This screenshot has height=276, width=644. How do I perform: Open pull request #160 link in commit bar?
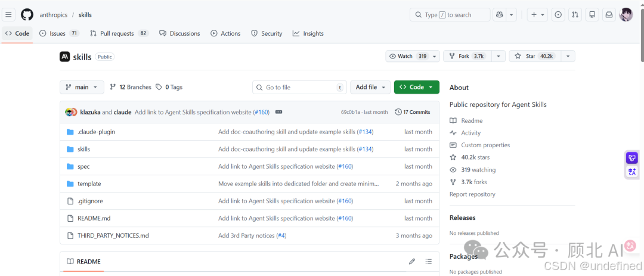(261, 112)
